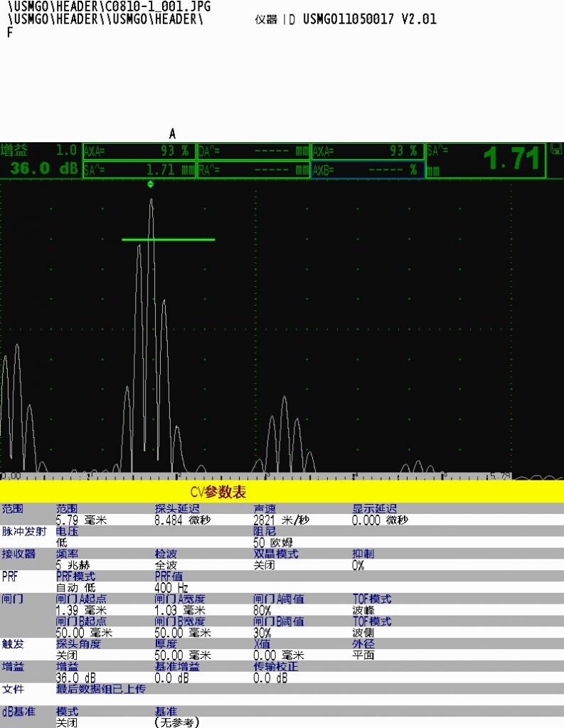Click the velocity value 2821 米/秒
Screen dimensions: 564x728
[281, 520]
